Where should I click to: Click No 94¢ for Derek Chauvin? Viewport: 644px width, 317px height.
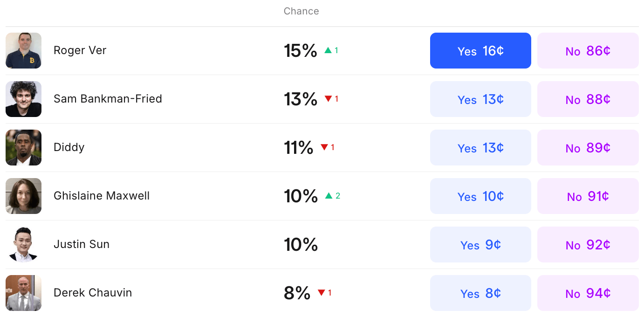pos(588,293)
